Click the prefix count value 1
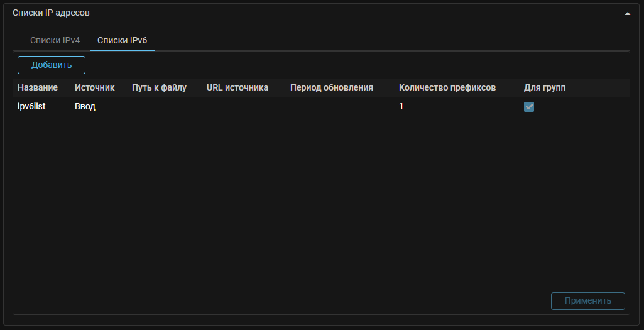The image size is (644, 330). pos(401,107)
